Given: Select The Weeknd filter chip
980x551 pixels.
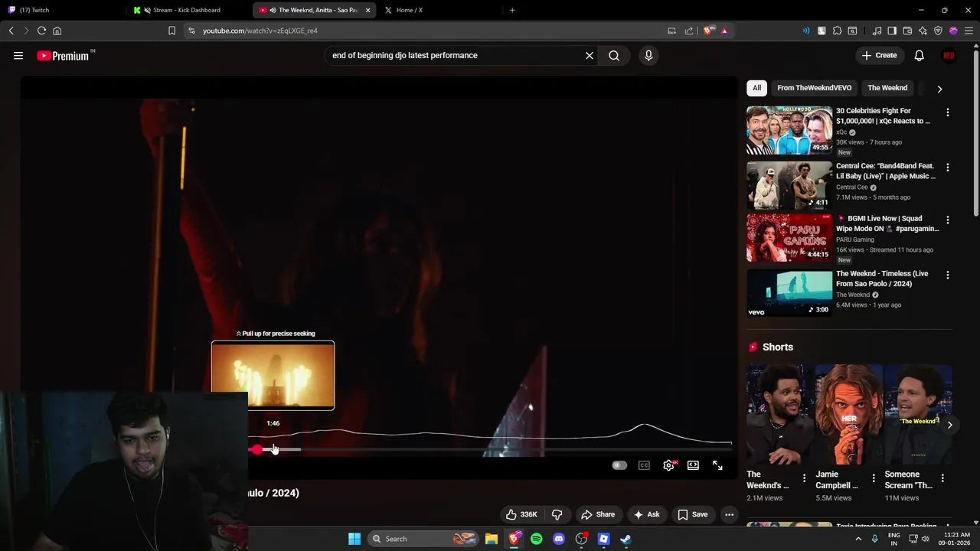Looking at the screenshot, I should click(x=887, y=88).
